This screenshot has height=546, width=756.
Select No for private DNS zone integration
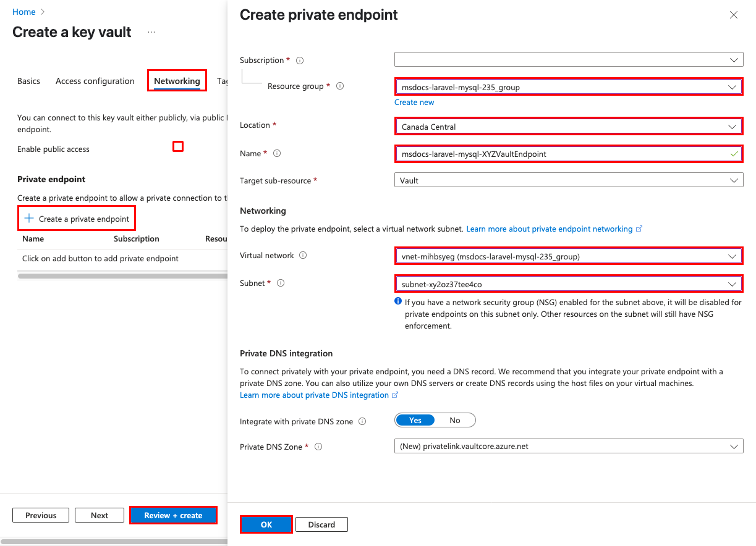[x=455, y=421]
